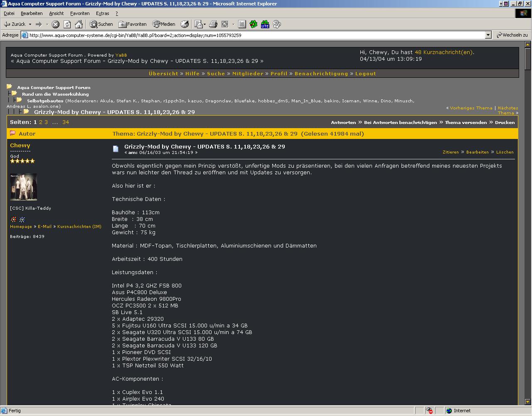The width and height of the screenshot is (532, 416).
Task: Click the Zitieren link on the post
Action: pyautogui.click(x=451, y=152)
